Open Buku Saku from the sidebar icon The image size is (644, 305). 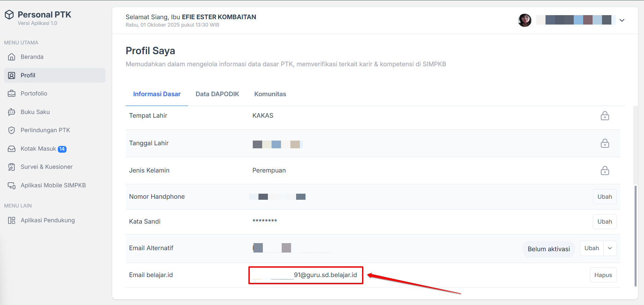(12, 112)
